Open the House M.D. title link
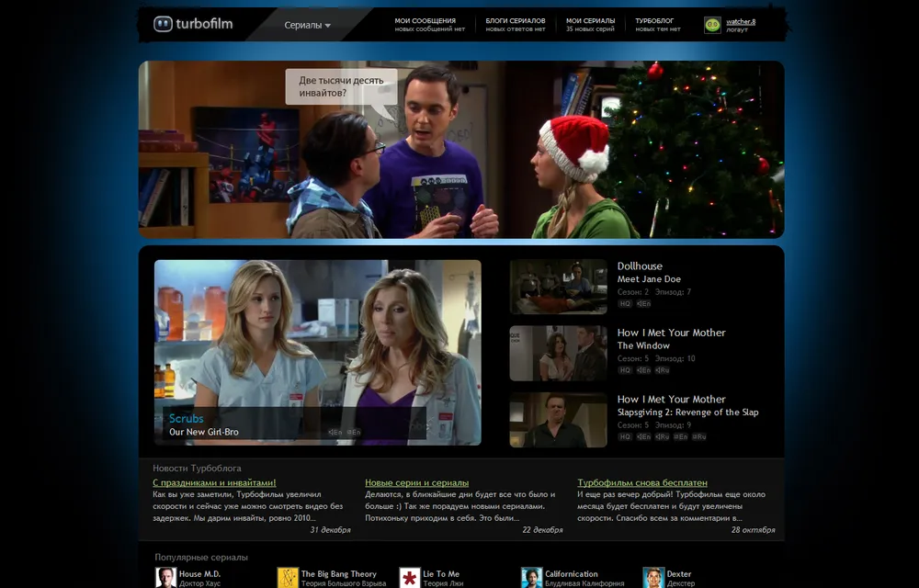 [x=199, y=574]
